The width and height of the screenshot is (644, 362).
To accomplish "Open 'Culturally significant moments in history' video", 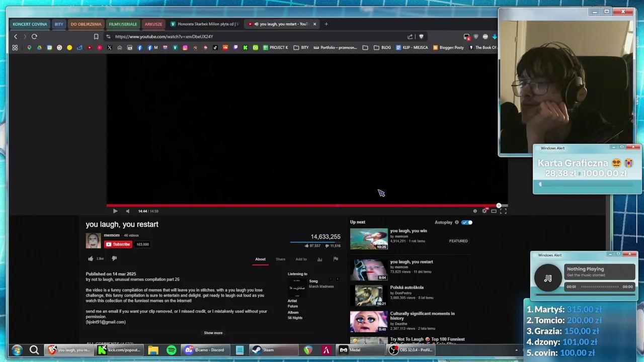I will [422, 316].
